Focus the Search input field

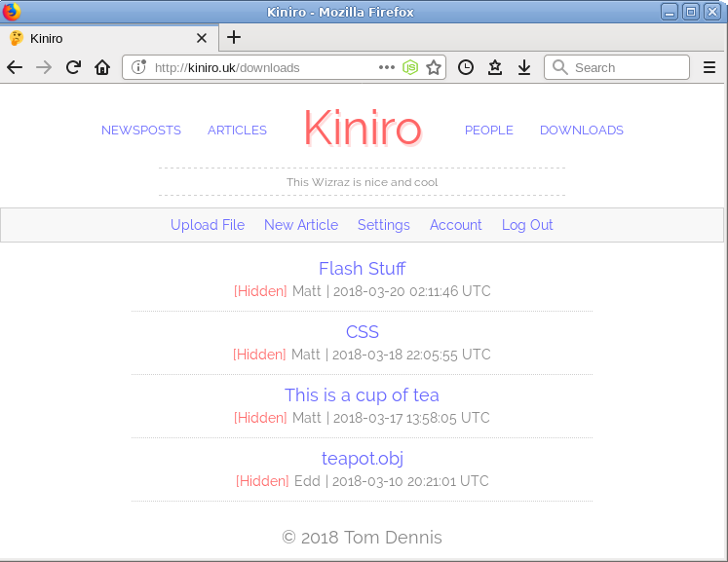pyautogui.click(x=624, y=67)
